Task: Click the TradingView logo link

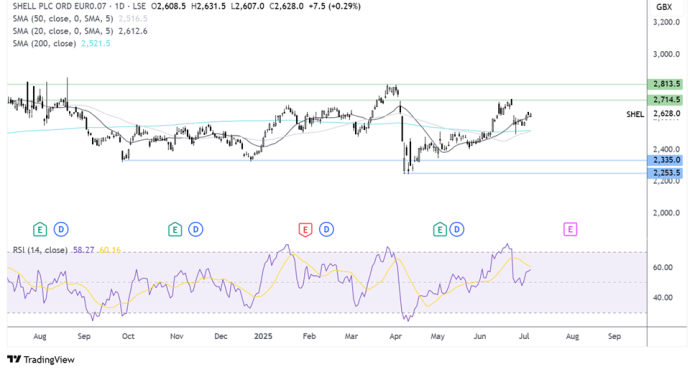Action: [x=41, y=359]
